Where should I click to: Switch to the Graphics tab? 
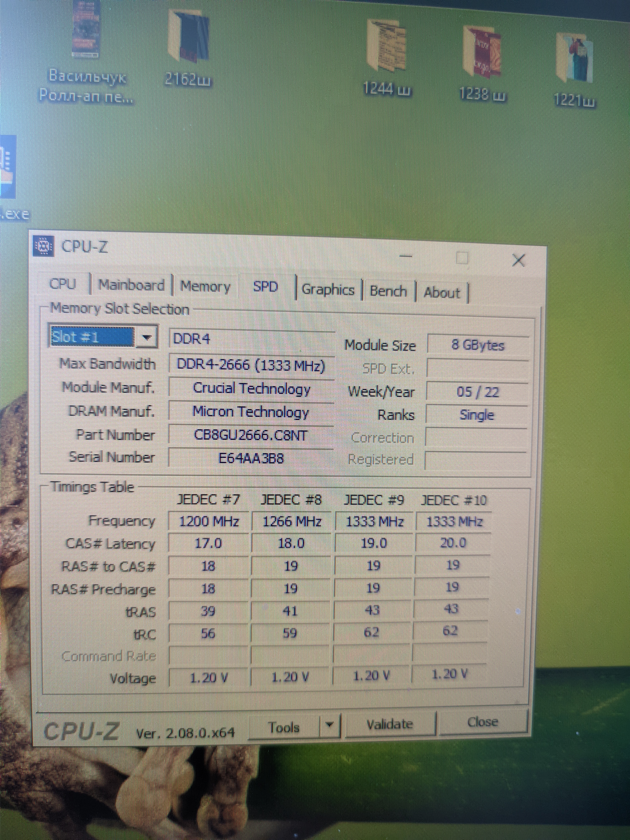pyautogui.click(x=328, y=290)
